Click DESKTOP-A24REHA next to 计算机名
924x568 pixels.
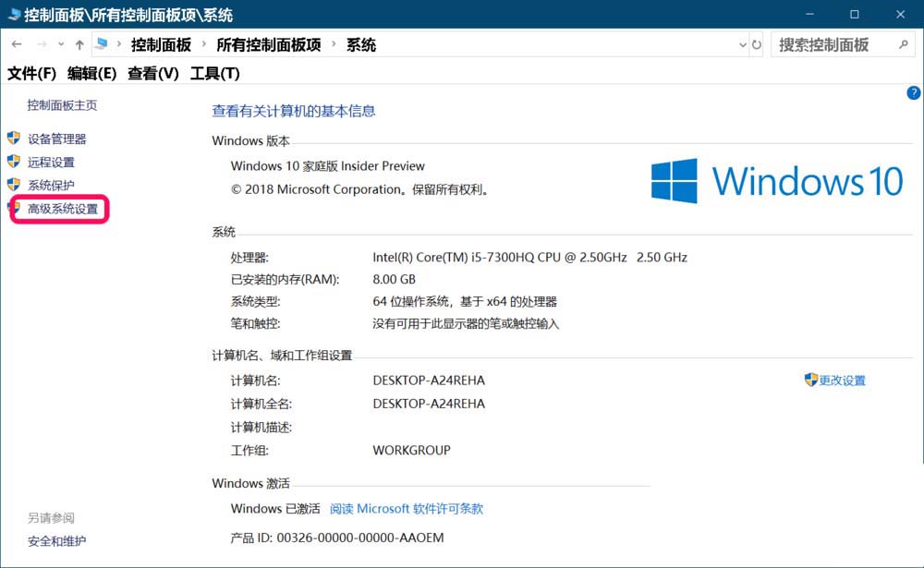pyautogui.click(x=429, y=381)
